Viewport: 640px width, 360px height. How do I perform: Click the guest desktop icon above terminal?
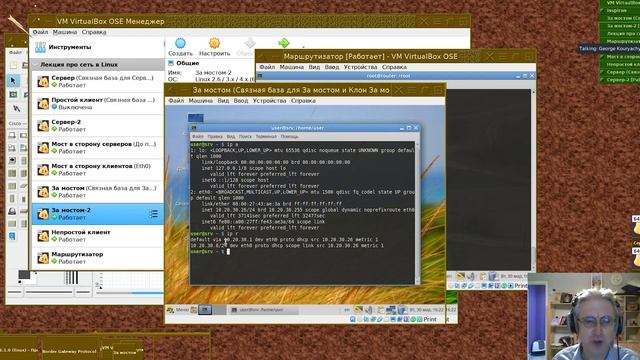[196, 118]
